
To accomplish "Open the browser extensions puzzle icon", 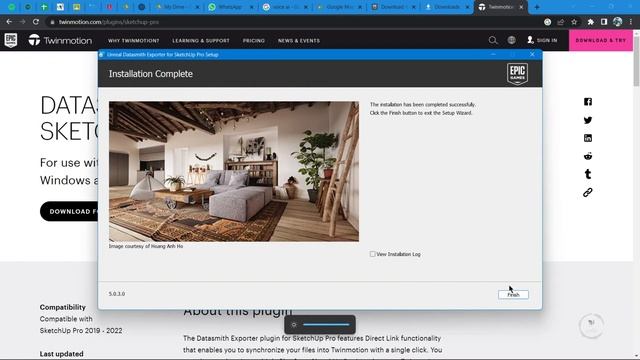I will 591,22.
